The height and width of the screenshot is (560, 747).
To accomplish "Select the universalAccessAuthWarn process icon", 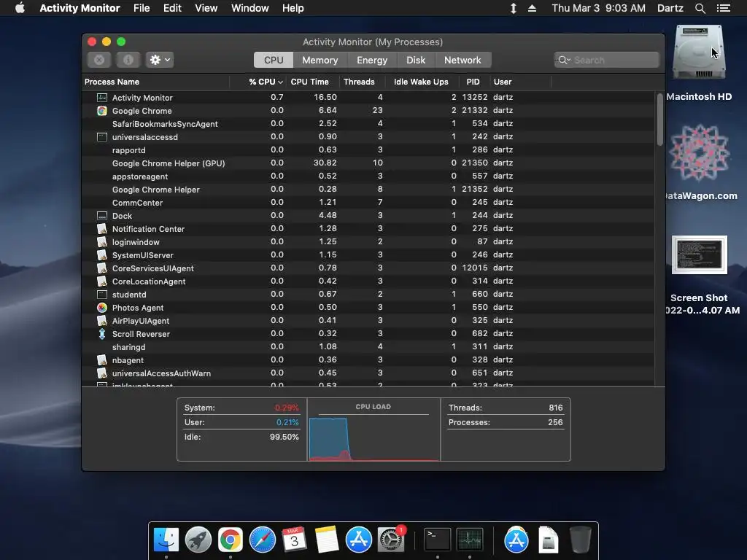I will [102, 373].
